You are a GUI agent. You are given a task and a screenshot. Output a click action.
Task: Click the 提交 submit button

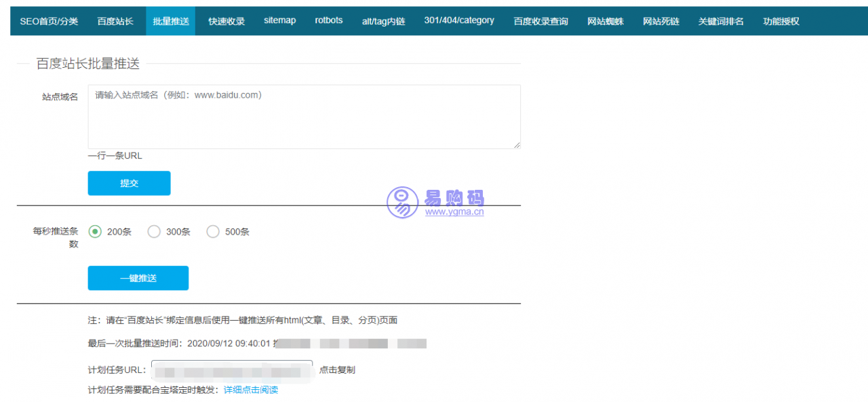pyautogui.click(x=129, y=183)
